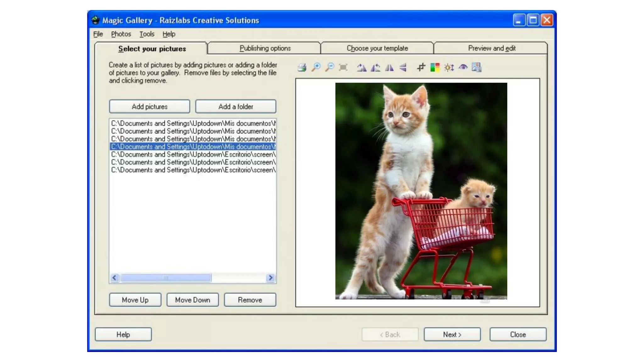Open the Photos menu
The width and height of the screenshot is (644, 362).
tap(121, 34)
